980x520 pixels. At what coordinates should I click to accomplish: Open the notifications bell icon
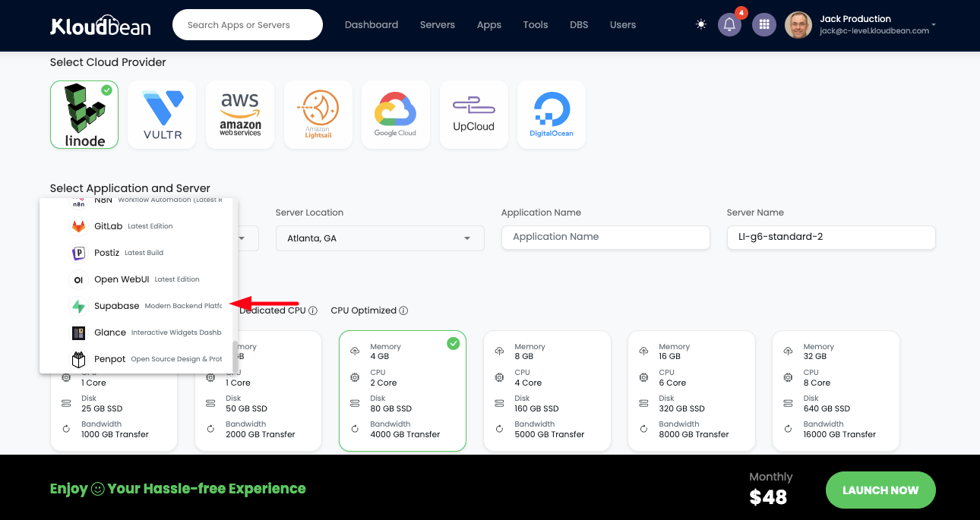[729, 24]
